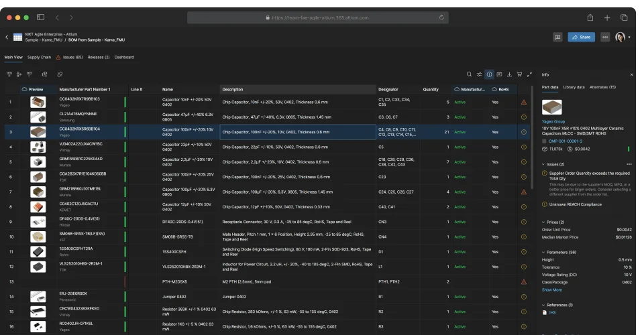Click the BOM table vertical scrollbar
The height and width of the screenshot is (335, 644).
[533, 137]
